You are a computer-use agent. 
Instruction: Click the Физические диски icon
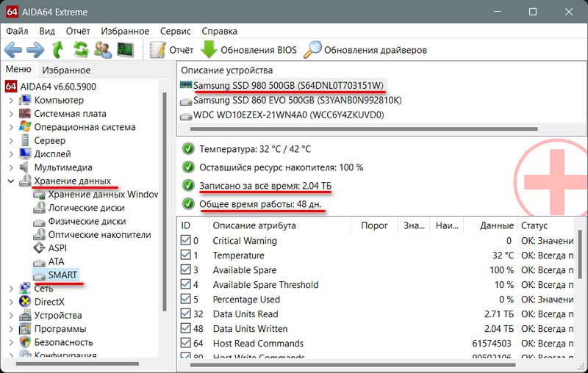pyautogui.click(x=39, y=222)
